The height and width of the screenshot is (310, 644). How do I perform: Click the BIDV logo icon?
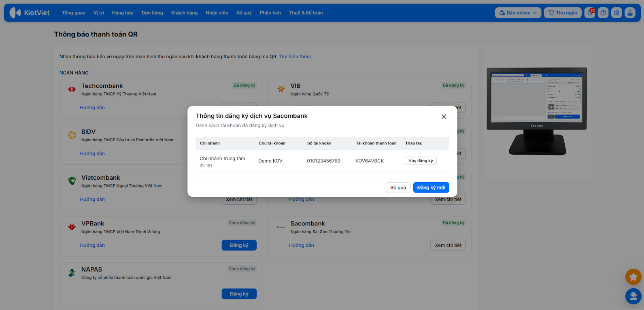tap(72, 135)
